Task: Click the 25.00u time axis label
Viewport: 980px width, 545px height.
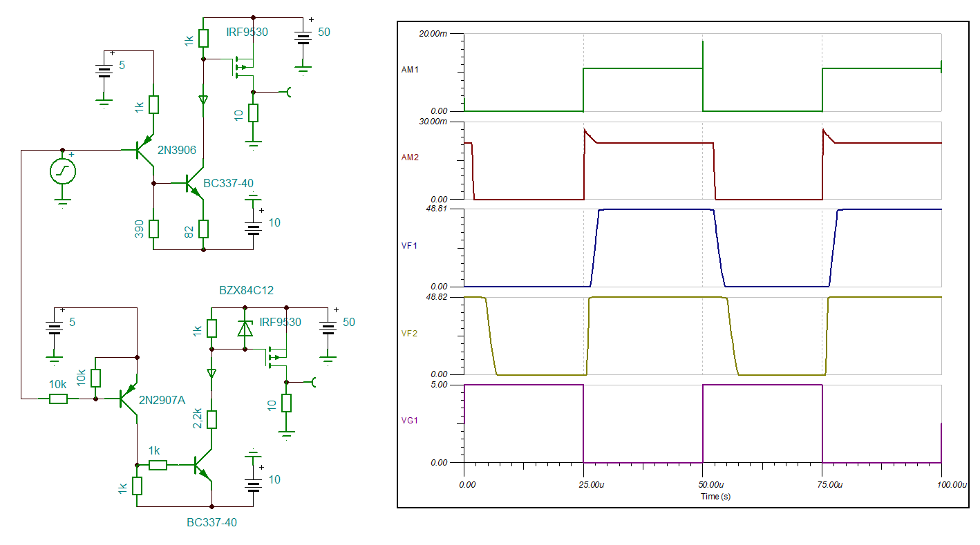Action: pos(593,485)
